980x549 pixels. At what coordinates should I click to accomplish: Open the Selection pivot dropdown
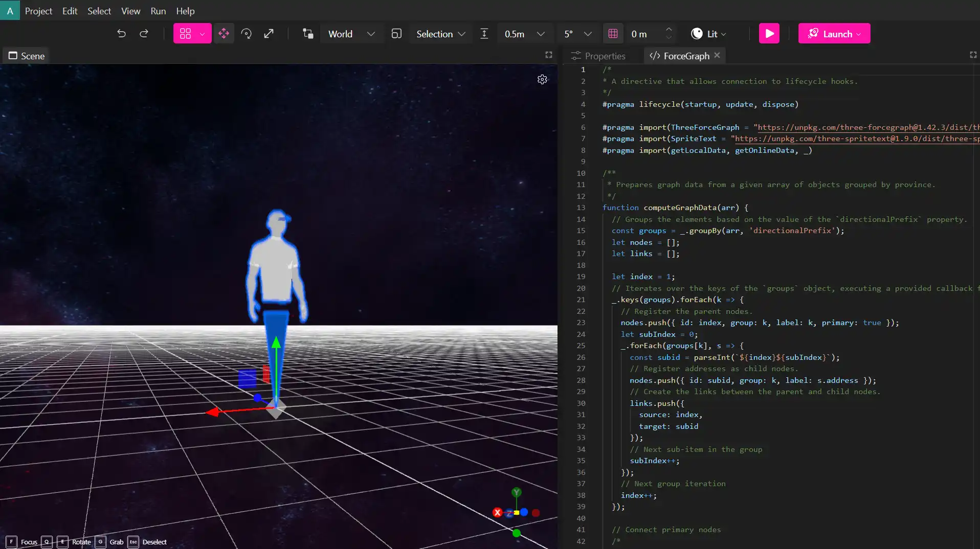(x=440, y=34)
